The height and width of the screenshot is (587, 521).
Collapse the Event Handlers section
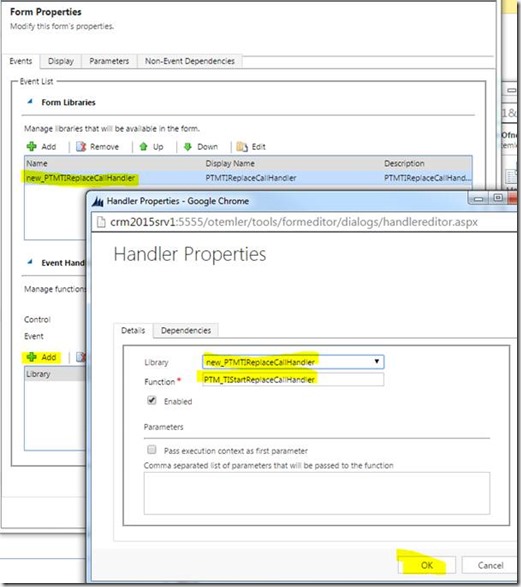(30, 262)
